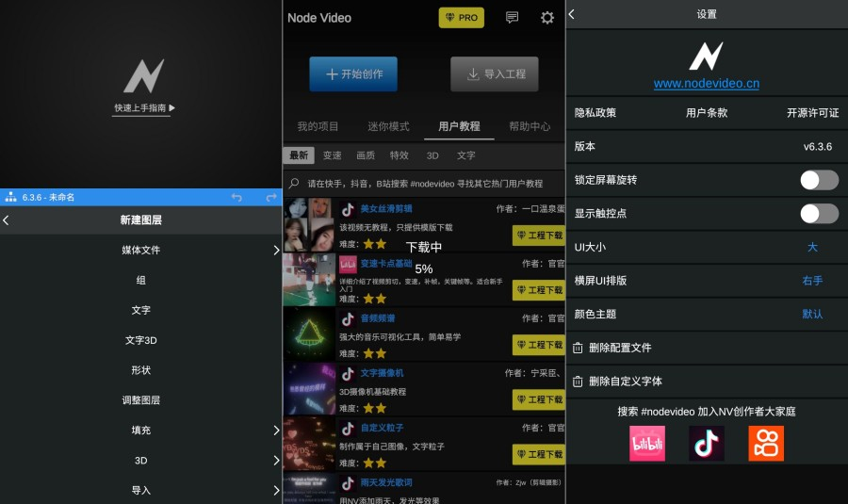Click the 导入工程 button
Image resolution: width=848 pixels, height=504 pixels.
tap(495, 74)
